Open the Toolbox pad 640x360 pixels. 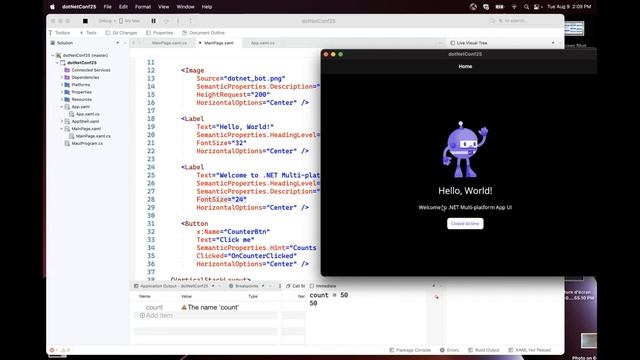click(x=60, y=33)
